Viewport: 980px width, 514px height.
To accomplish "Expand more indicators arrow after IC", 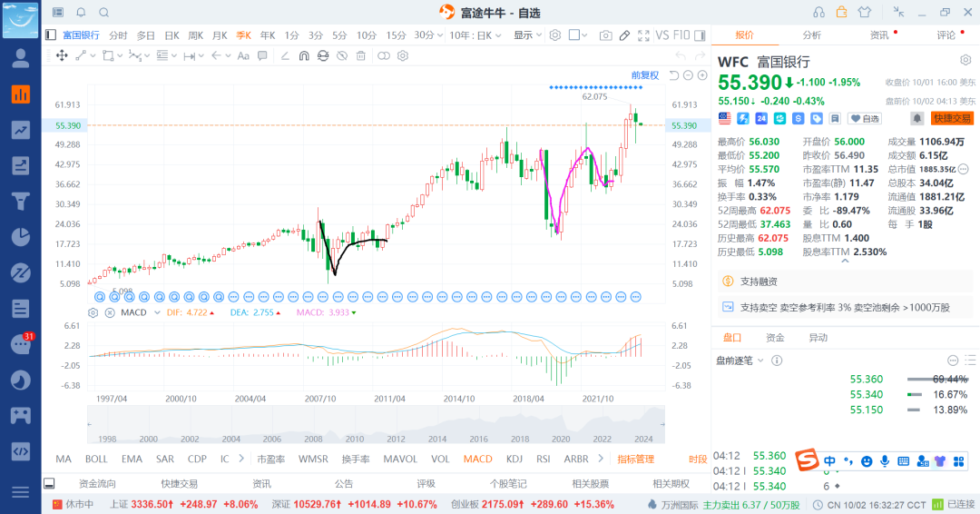I will coord(241,459).
